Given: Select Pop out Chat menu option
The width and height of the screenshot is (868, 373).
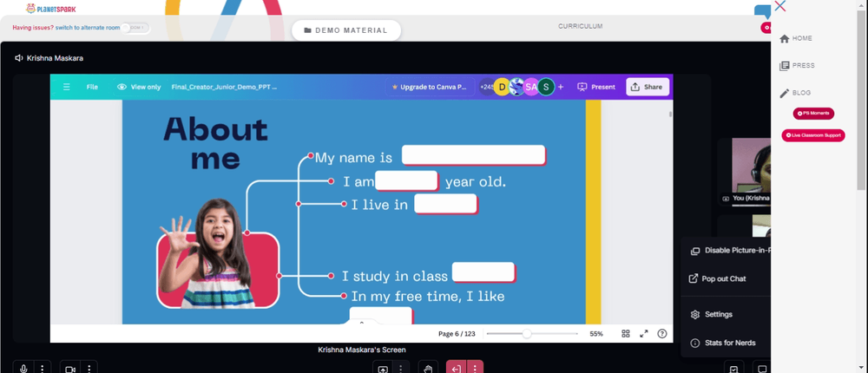Looking at the screenshot, I should [x=726, y=279].
